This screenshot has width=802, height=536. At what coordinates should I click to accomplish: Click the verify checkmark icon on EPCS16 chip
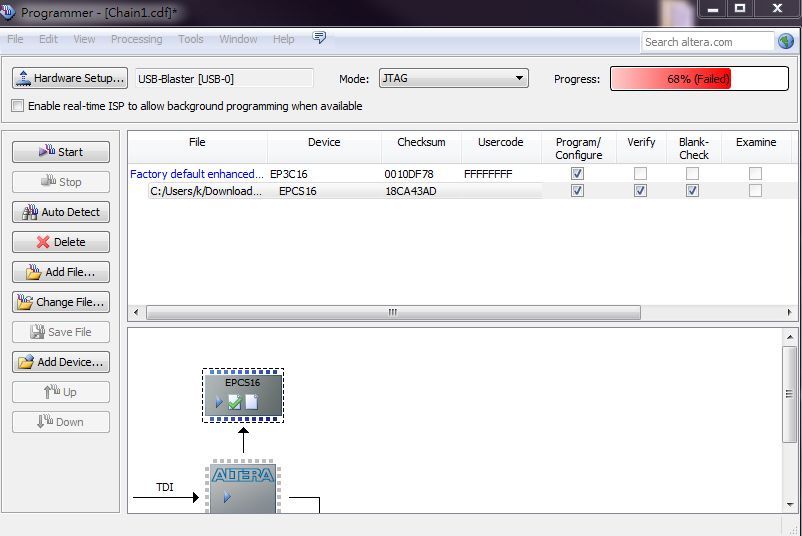point(235,403)
